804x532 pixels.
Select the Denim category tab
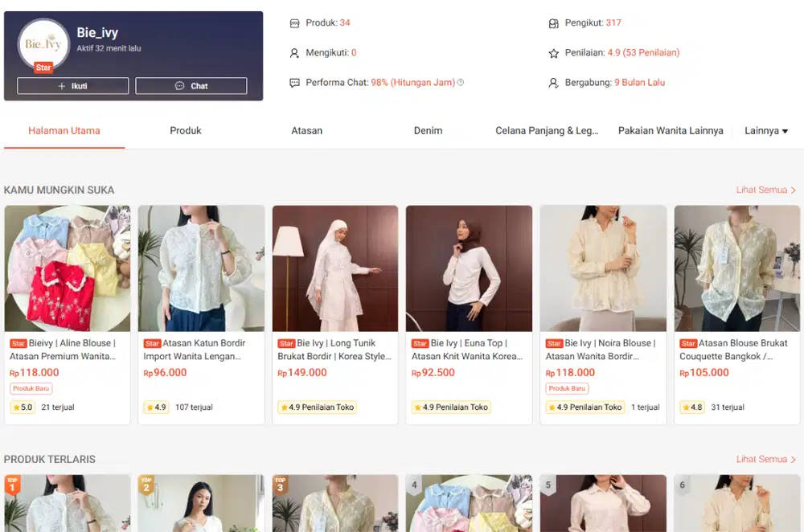tap(428, 131)
